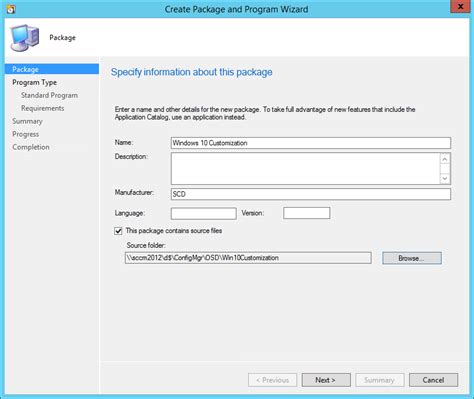The width and height of the screenshot is (474, 399).
Task: Select the Package step in sidebar
Action: 52,69
